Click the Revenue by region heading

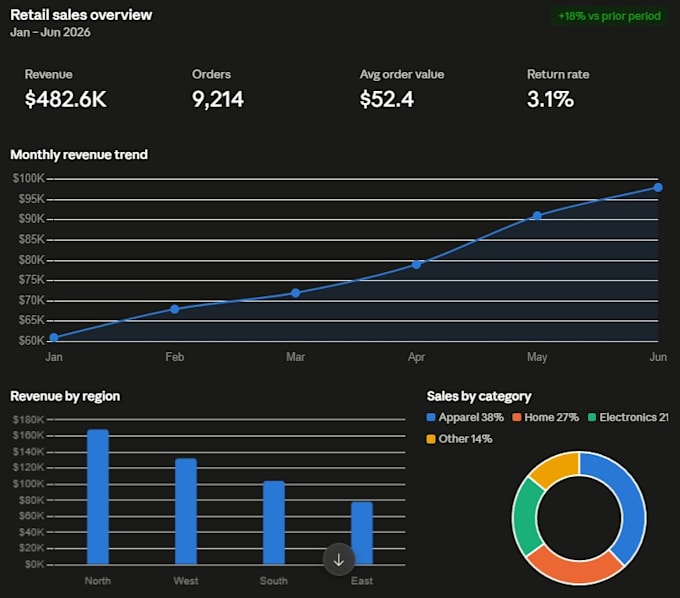[65, 396]
